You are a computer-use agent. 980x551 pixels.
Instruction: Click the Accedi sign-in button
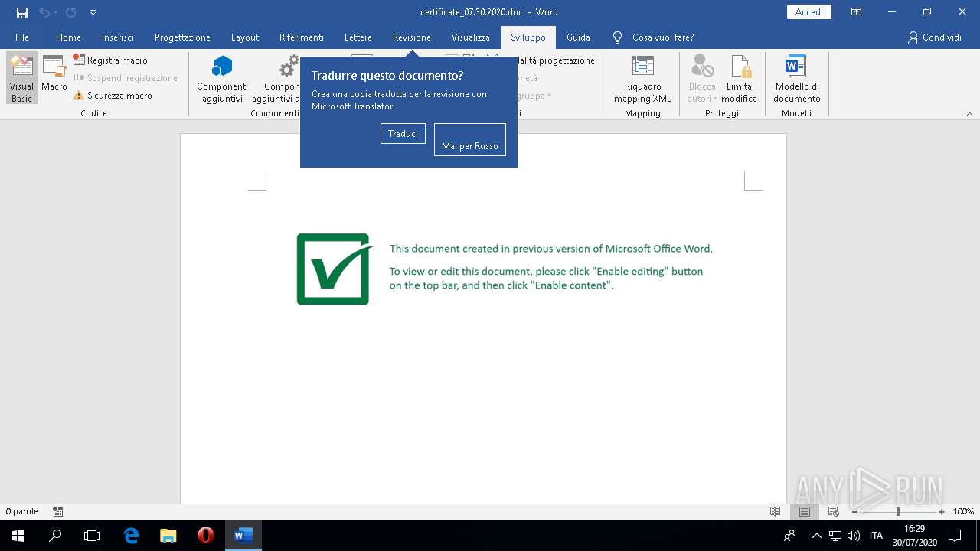point(809,12)
